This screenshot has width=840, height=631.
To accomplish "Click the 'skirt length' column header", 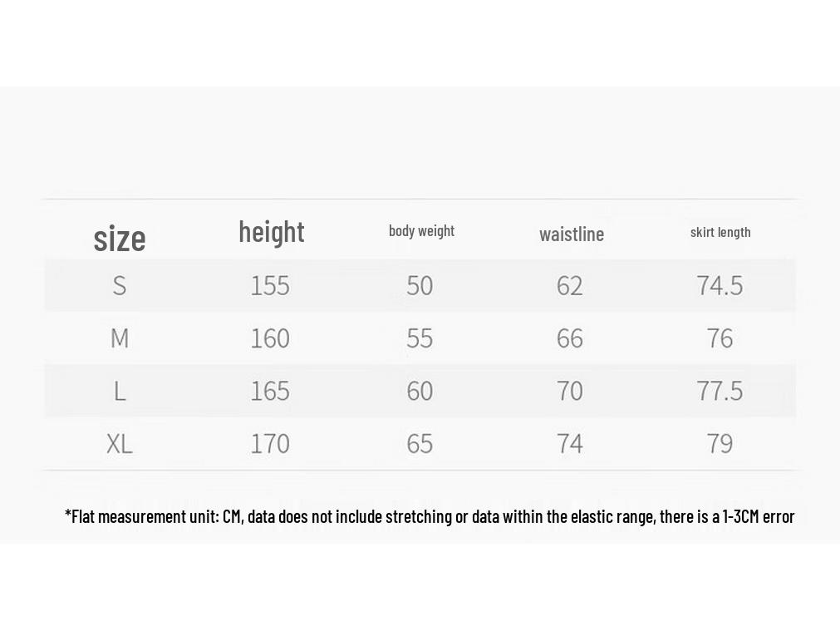I will (720, 232).
